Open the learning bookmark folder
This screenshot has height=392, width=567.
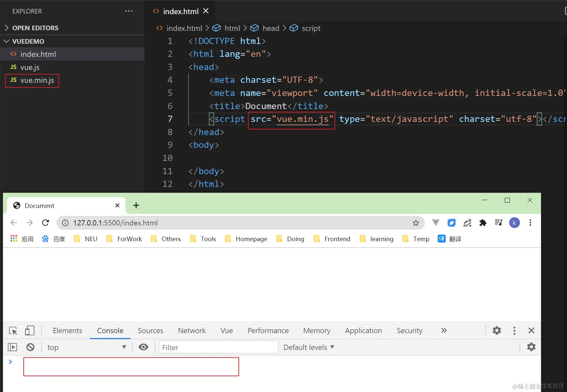(x=376, y=239)
